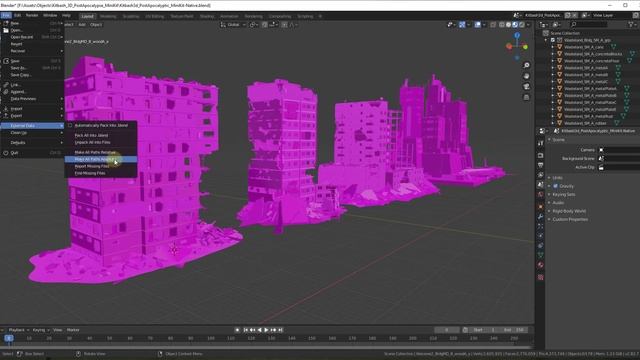Viewport: 640px width, 360px height.
Task: Open the Modifiers wrench properties tab
Action: pos(540,217)
